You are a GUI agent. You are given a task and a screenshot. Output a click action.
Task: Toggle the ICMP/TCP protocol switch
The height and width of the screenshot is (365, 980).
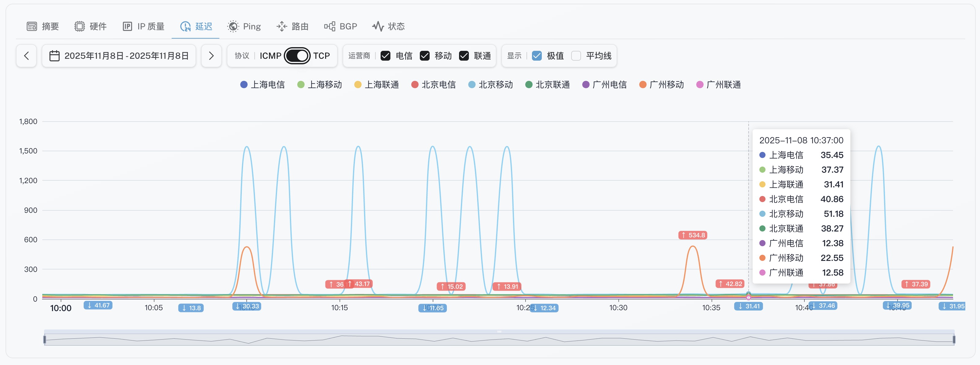297,56
